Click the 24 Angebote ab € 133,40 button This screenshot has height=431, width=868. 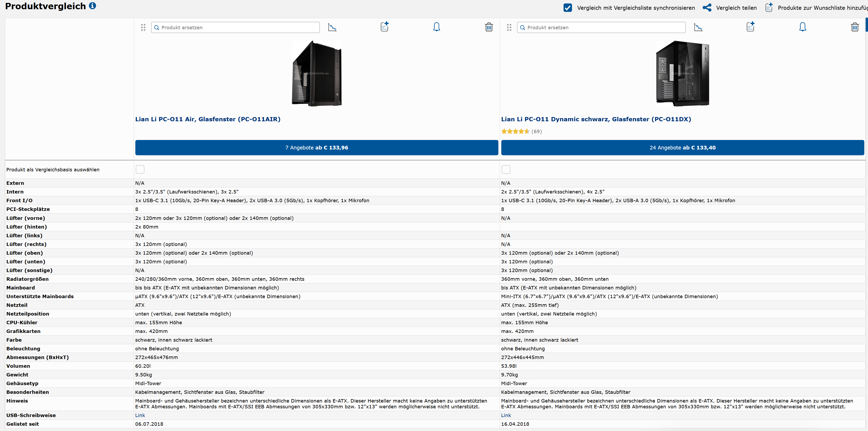(682, 147)
